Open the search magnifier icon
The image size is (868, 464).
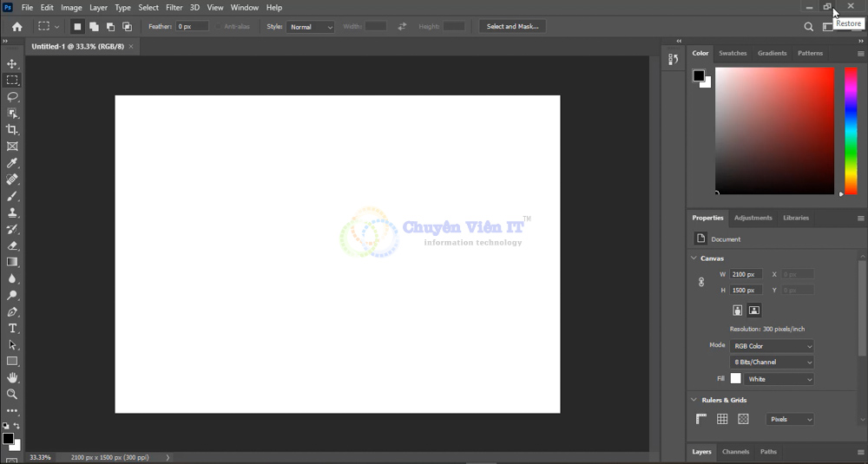809,27
